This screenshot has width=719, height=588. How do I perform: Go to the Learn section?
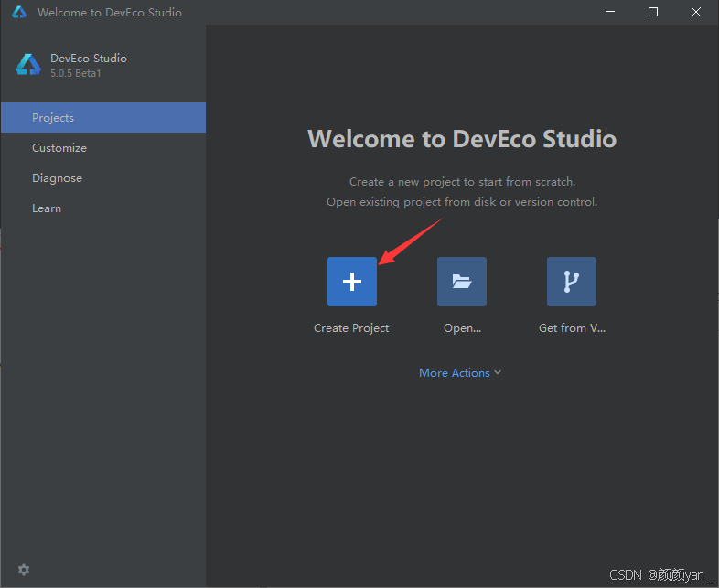[x=103, y=208]
